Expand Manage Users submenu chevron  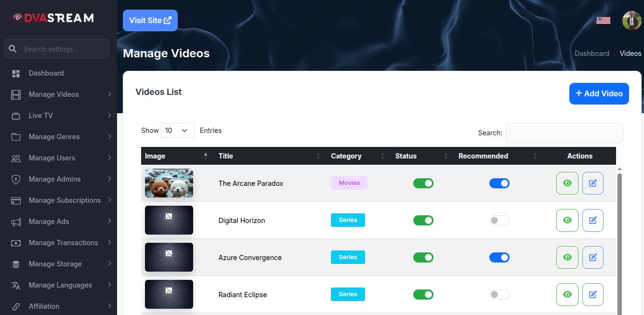tap(109, 158)
